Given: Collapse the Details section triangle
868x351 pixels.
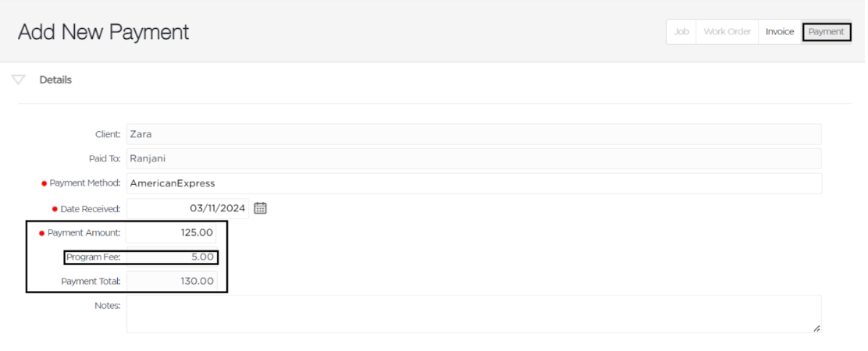Looking at the screenshot, I should 18,80.
